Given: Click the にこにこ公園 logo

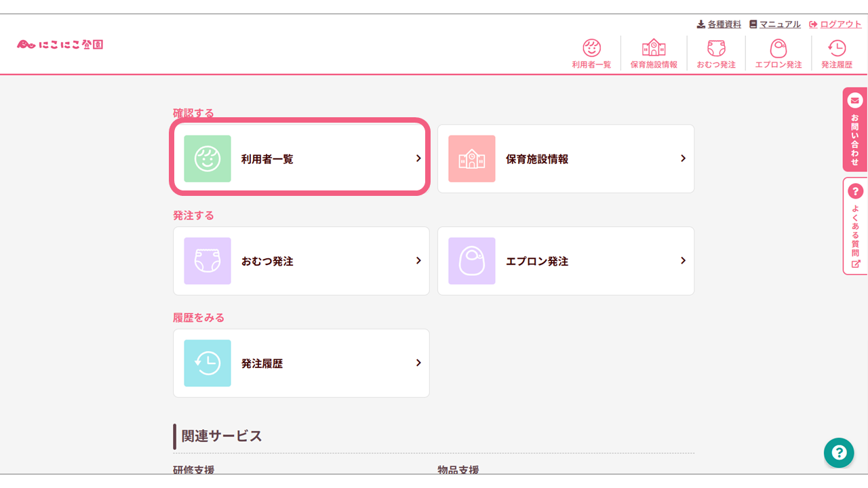Looking at the screenshot, I should pos(60,43).
